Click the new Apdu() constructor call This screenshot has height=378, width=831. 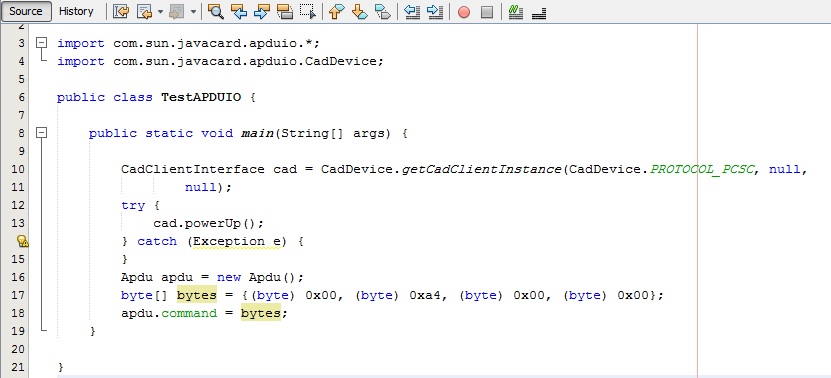260,277
